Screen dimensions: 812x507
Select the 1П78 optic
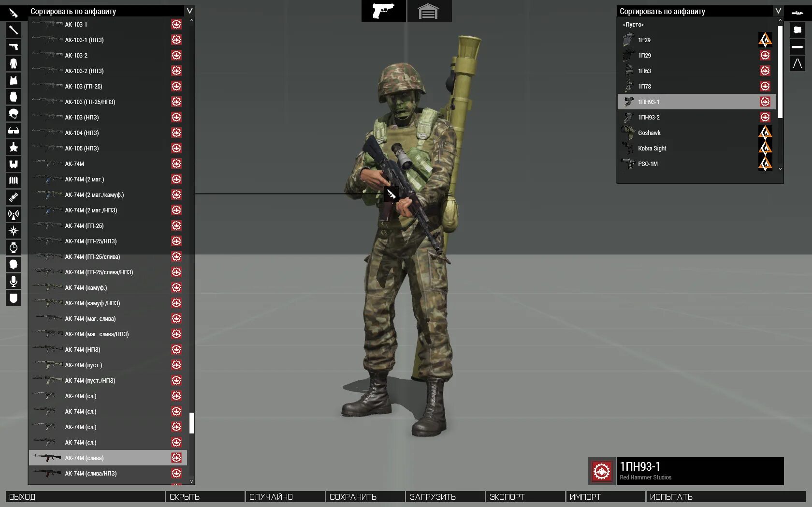click(x=696, y=86)
